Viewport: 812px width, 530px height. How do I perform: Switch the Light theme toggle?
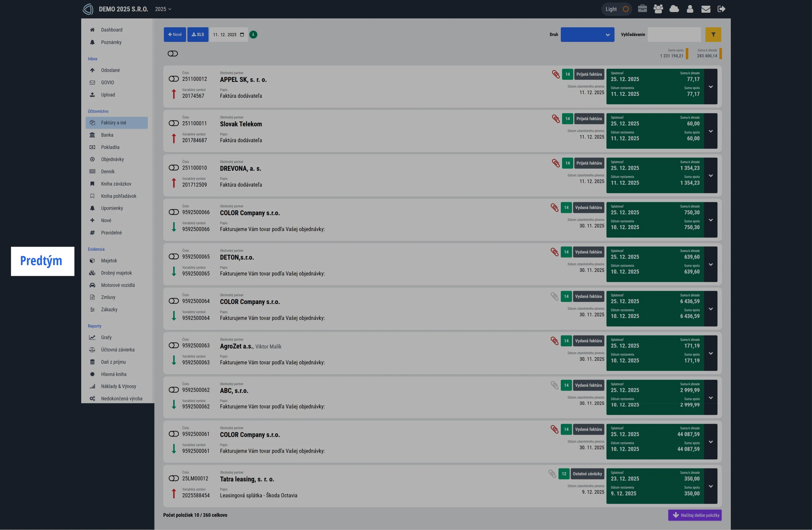617,9
